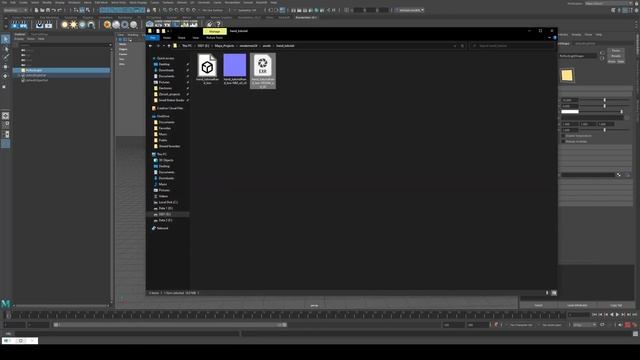Create an Arnold area light from the shelf
The height and width of the screenshot is (360, 640).
[x=64, y=25]
